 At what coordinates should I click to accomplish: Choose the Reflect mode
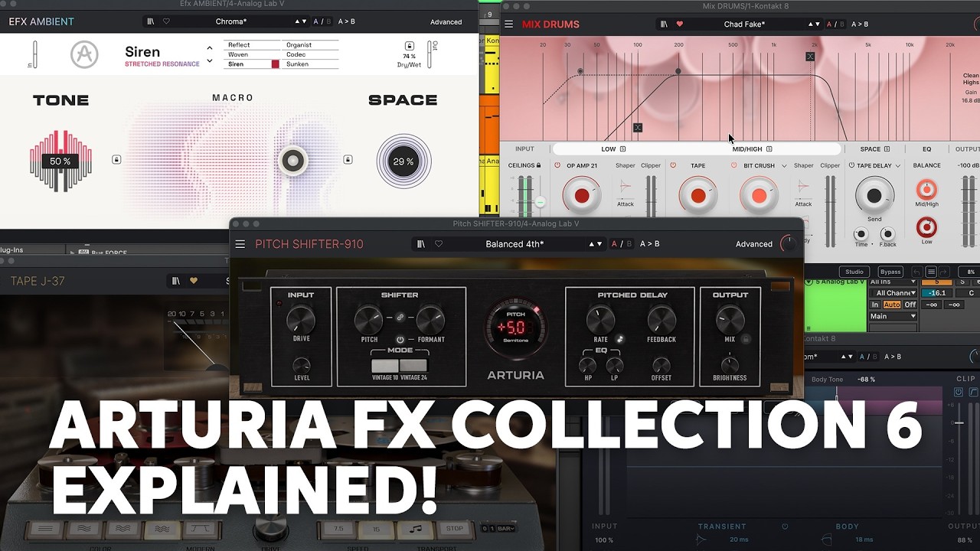point(252,45)
